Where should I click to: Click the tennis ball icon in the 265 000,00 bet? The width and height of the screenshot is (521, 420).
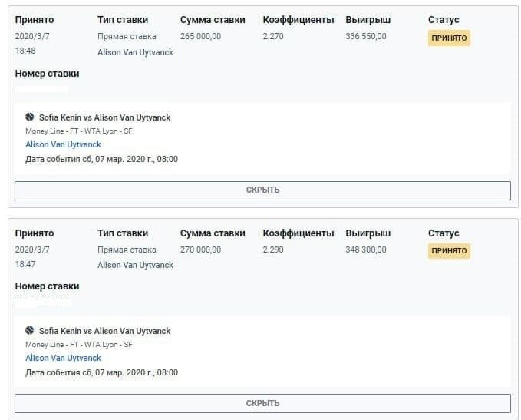pos(30,117)
